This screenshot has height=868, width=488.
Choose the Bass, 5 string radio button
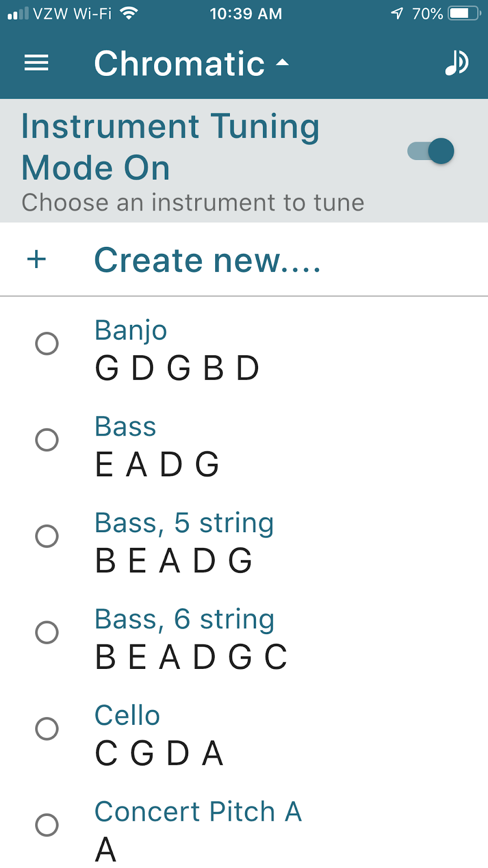click(47, 536)
